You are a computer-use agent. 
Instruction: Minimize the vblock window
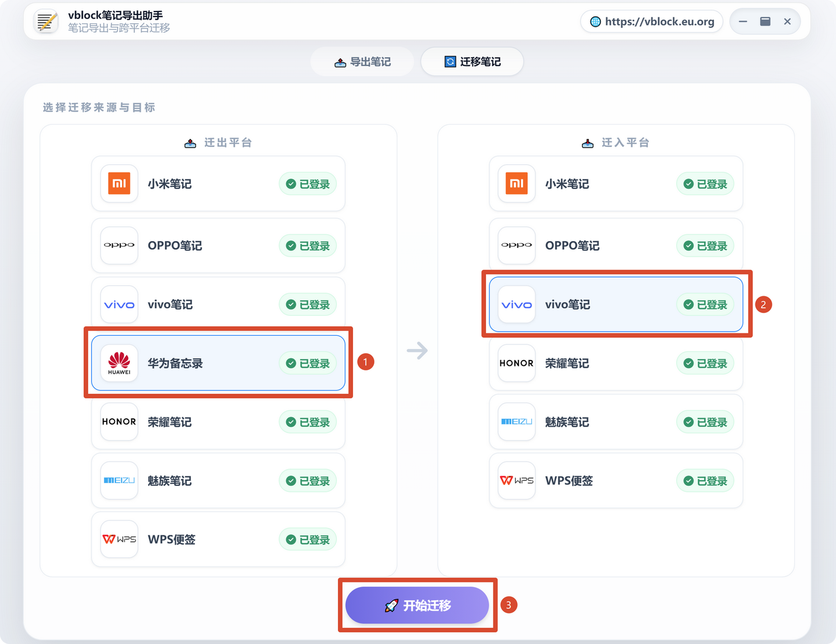[743, 21]
